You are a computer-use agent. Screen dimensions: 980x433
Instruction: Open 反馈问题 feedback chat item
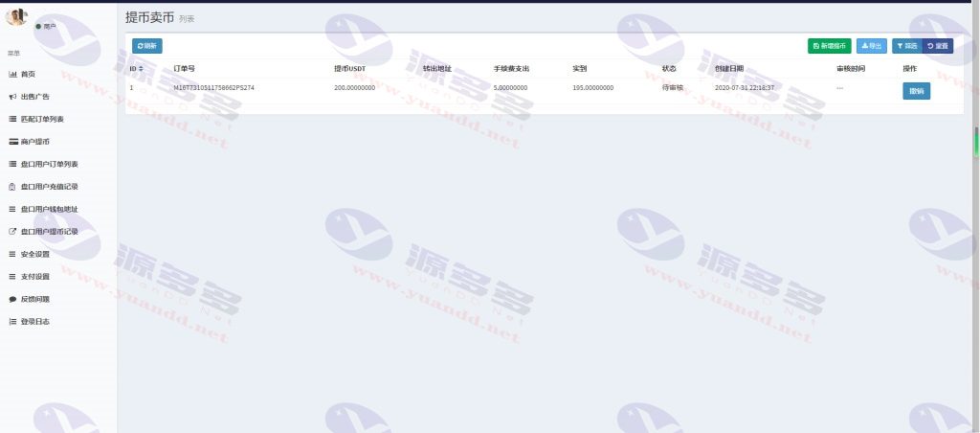click(30, 299)
